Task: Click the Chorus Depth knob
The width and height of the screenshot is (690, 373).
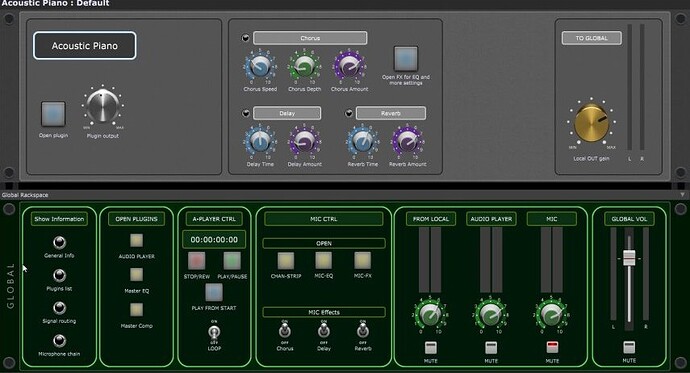Action: point(304,67)
